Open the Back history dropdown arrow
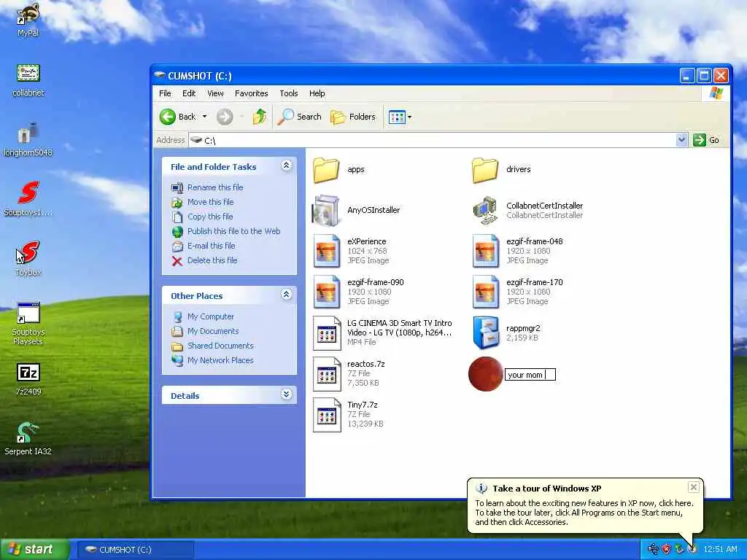Screen dimensions: 747x560 tap(205, 117)
